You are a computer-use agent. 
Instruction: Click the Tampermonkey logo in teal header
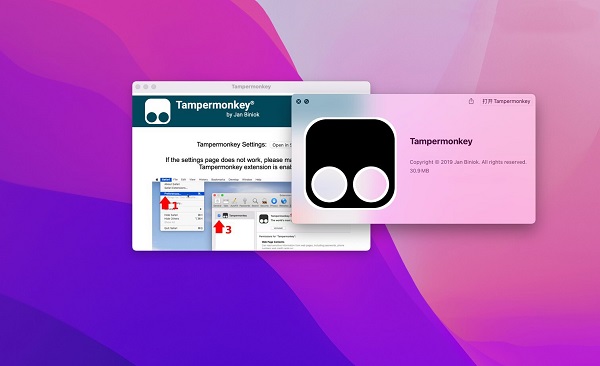[x=158, y=111]
